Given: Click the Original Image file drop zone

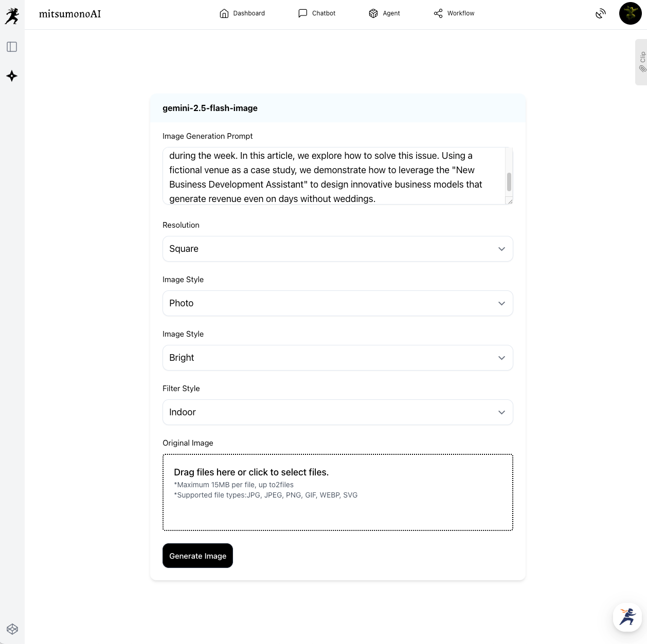Looking at the screenshot, I should (337, 492).
